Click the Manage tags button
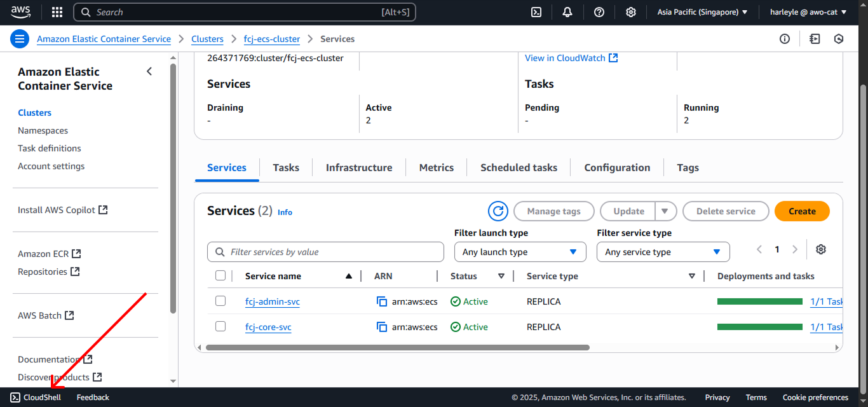Viewport: 868px width, 407px height. coord(553,211)
